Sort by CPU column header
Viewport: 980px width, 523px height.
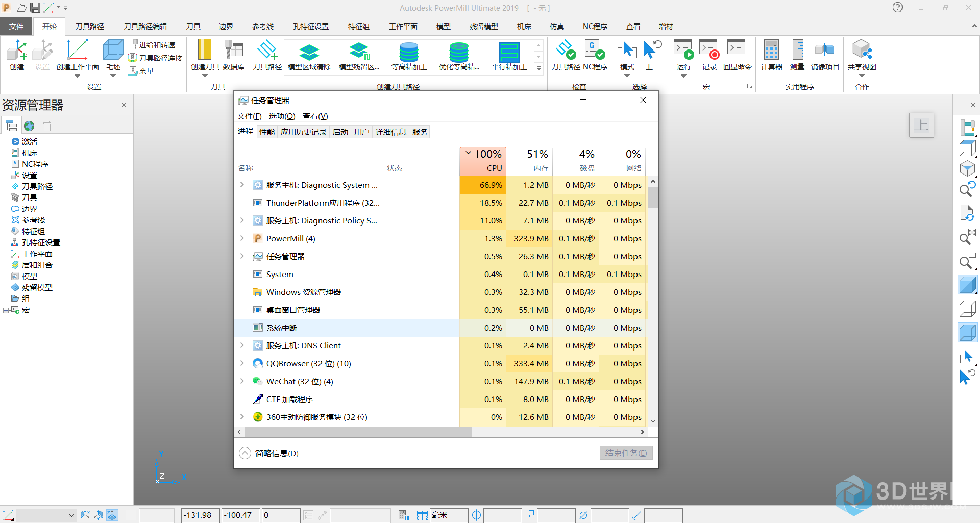(x=483, y=160)
